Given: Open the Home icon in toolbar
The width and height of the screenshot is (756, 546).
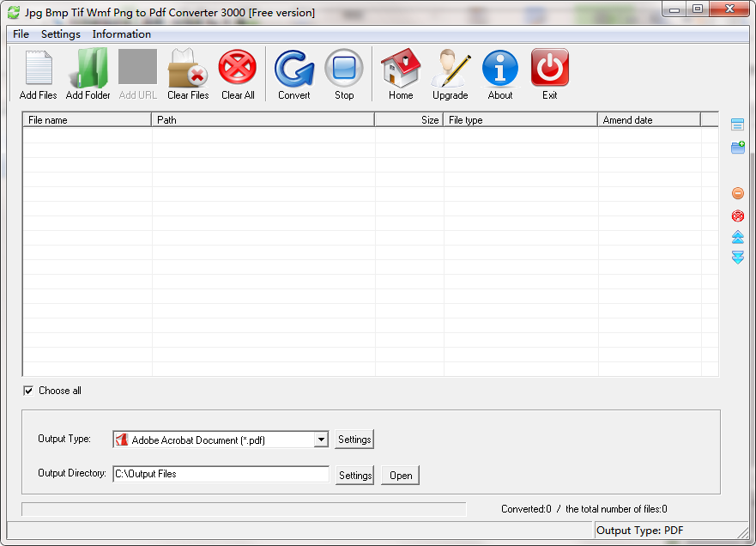Looking at the screenshot, I should (x=401, y=69).
